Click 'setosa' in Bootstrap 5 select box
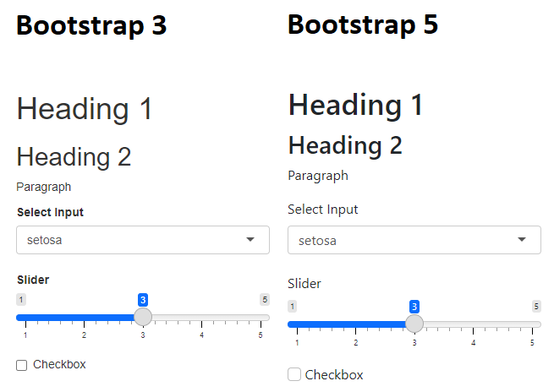This screenshot has width=554, height=392. tap(317, 241)
